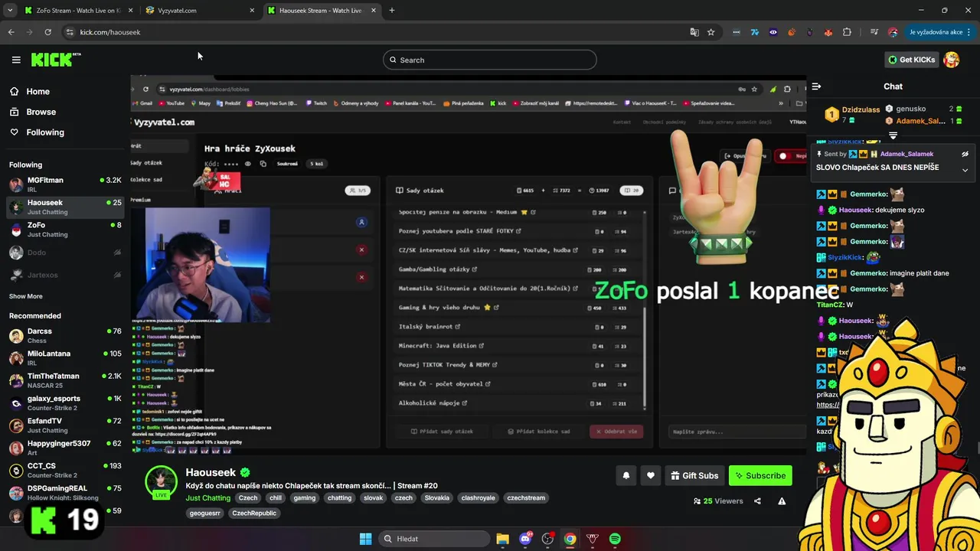Click the address bar URL kick.com/haouseek
Viewport: 980px width, 551px height.
tap(110, 32)
